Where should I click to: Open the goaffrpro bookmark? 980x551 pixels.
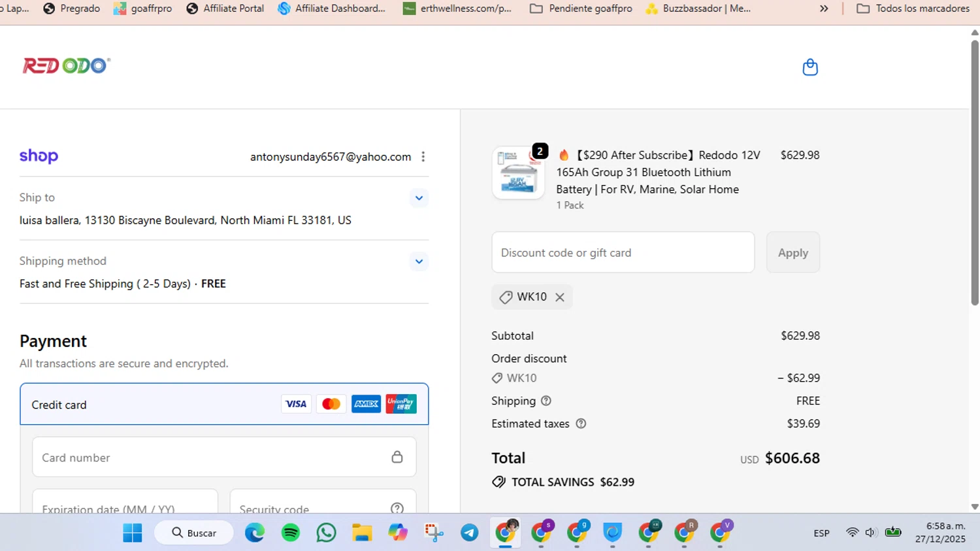143,8
